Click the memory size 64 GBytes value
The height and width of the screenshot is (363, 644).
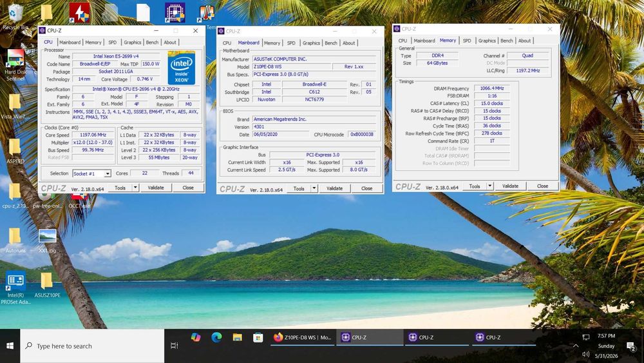[437, 63]
